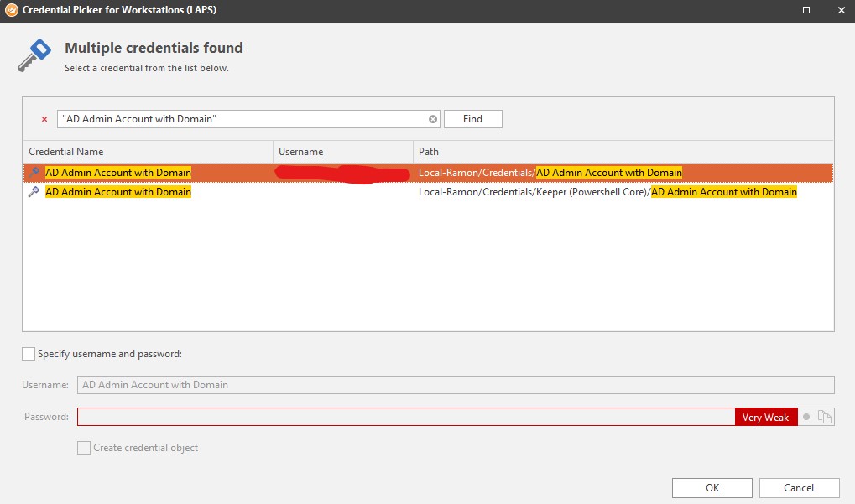Image resolution: width=855 pixels, height=504 pixels.
Task: Click the key icon of the Keeper credential row
Action: coord(34,192)
